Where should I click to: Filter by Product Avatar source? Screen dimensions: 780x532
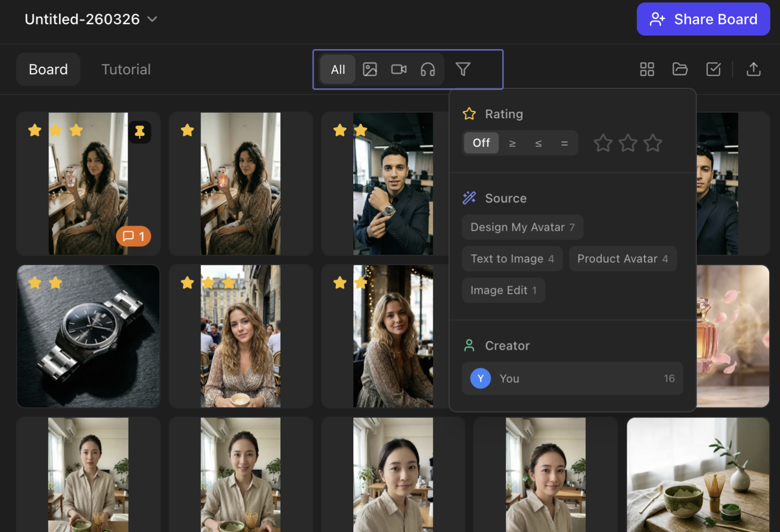pos(622,259)
